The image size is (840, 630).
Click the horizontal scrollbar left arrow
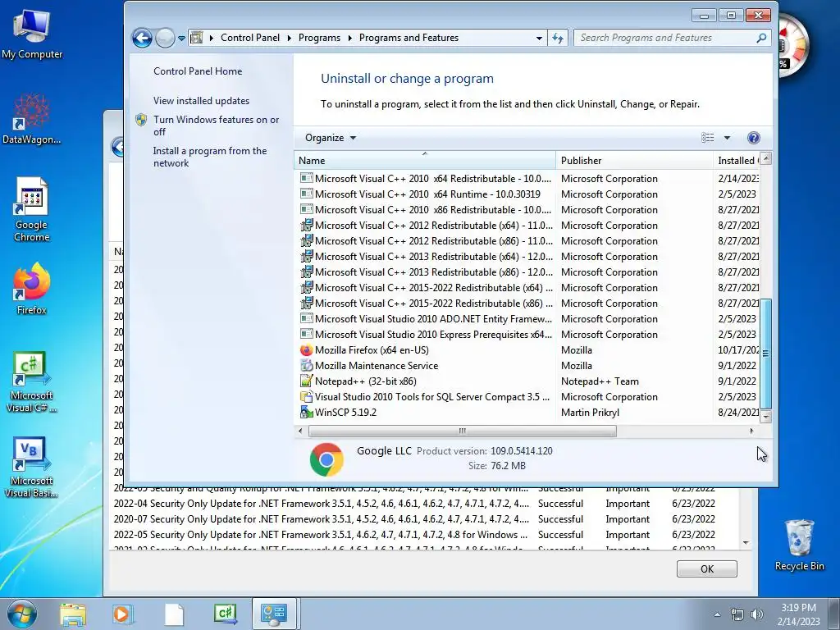300,431
